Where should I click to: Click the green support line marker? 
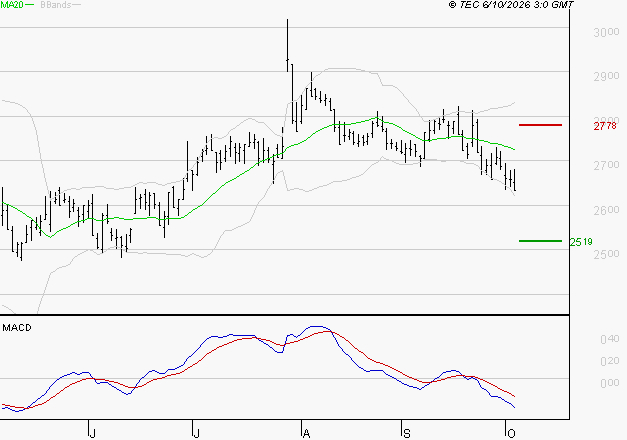(540, 241)
